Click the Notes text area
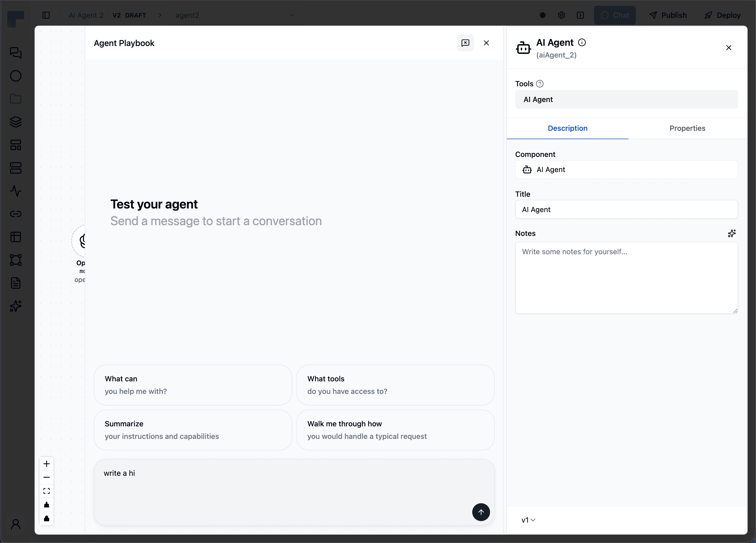Image resolution: width=756 pixels, height=543 pixels. (x=626, y=278)
